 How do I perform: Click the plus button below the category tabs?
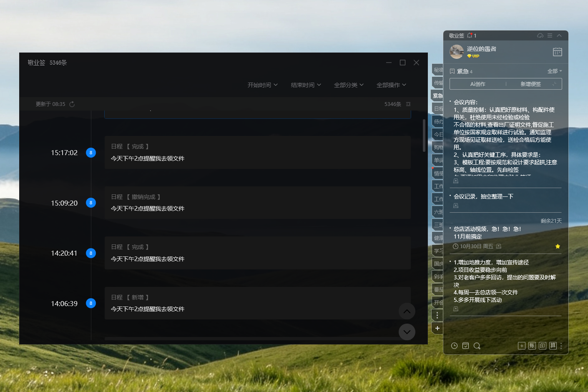click(x=437, y=328)
